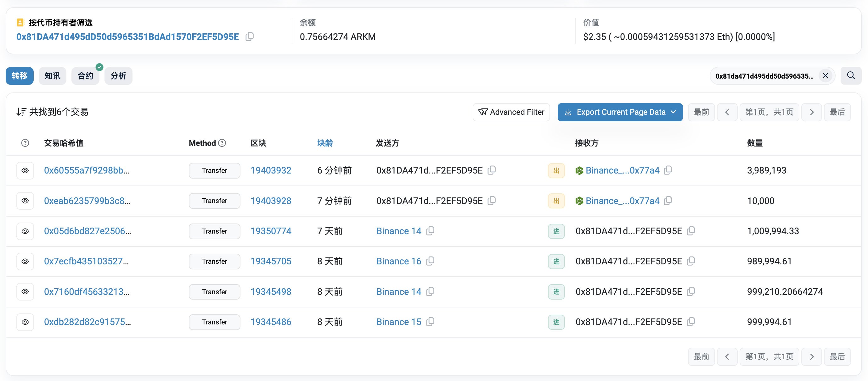868x381 pixels.
Task: Go to 最后 last page, top pagination
Action: tap(837, 112)
